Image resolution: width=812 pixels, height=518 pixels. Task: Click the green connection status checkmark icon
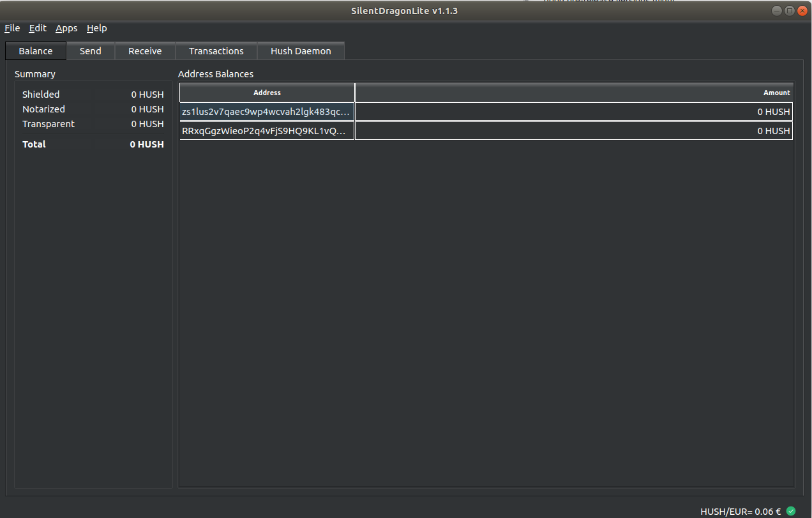pyautogui.click(x=791, y=511)
